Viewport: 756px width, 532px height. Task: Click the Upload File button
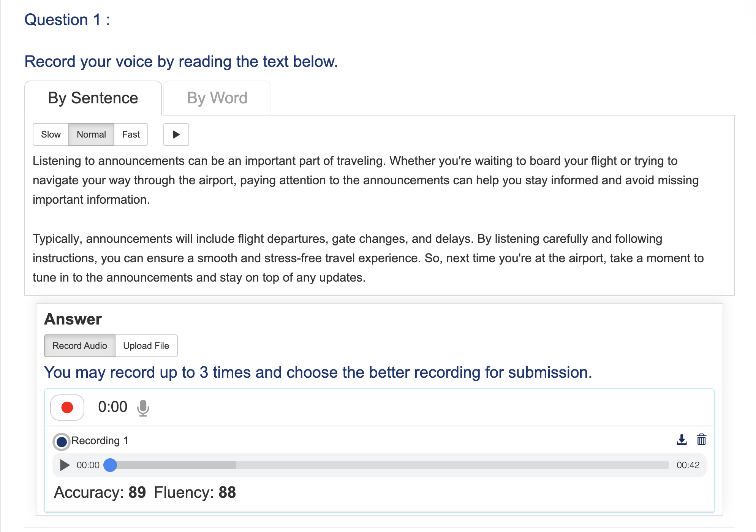(x=146, y=346)
